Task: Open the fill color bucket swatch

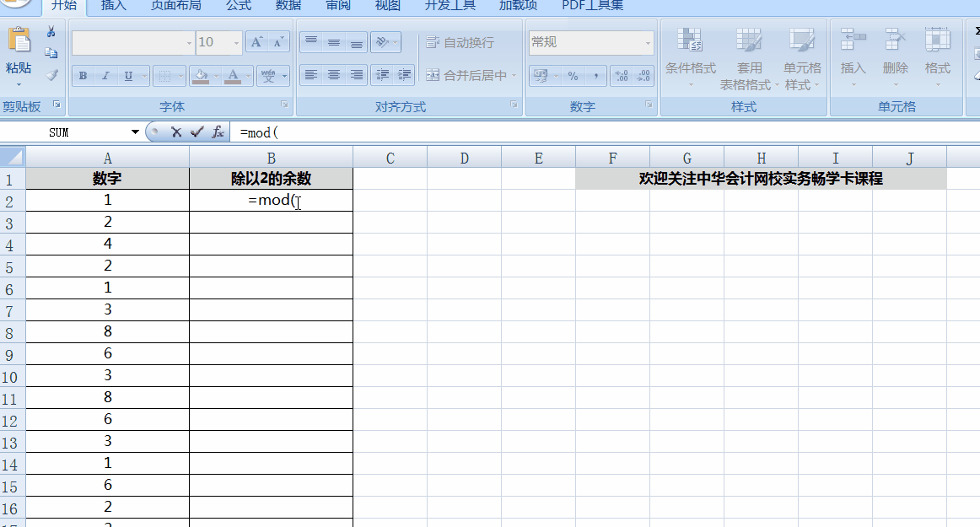Action: coord(201,76)
